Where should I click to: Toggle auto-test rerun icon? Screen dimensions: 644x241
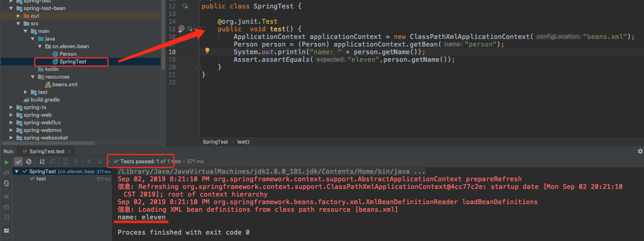(6, 183)
